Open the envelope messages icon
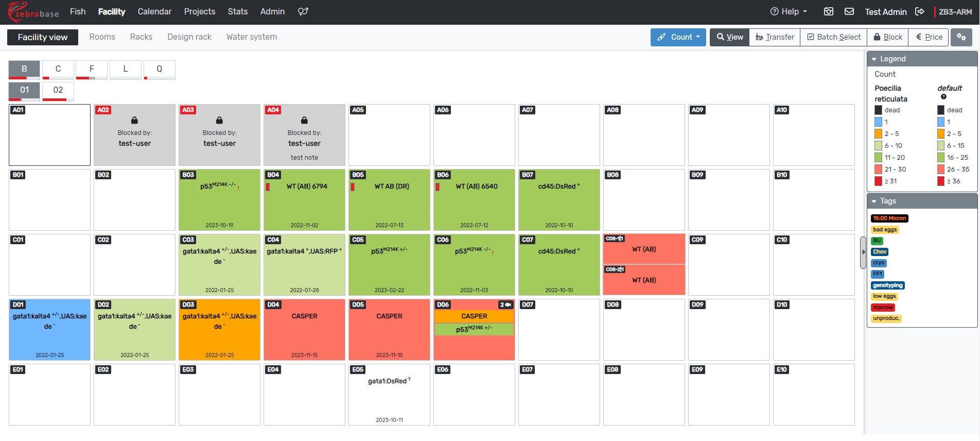 (849, 11)
